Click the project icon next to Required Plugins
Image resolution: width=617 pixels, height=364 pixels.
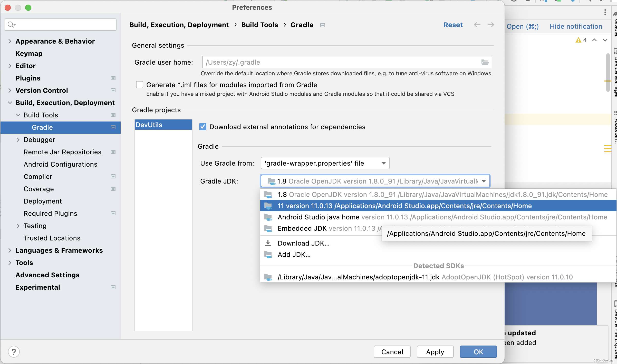113,213
